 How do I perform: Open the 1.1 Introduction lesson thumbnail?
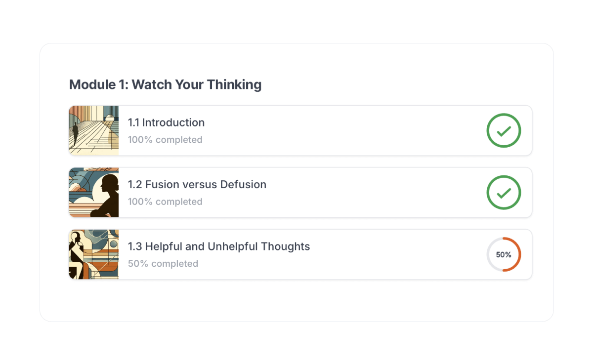[x=93, y=130]
